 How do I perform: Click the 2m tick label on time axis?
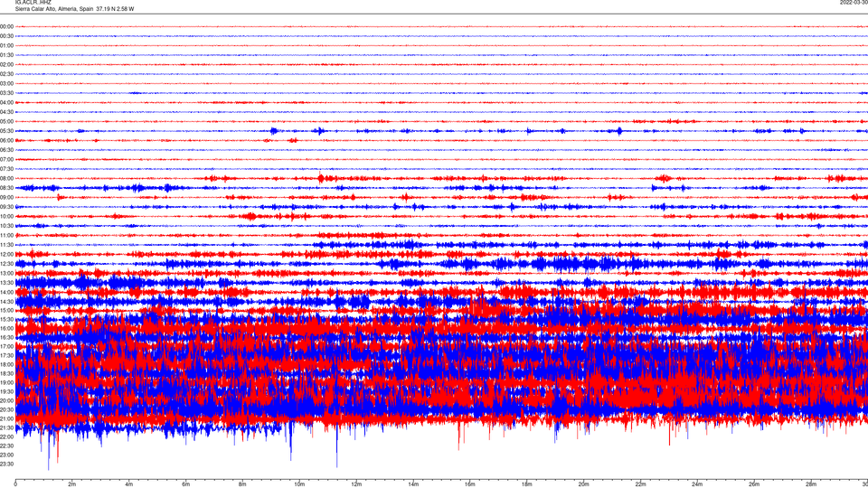[72, 484]
